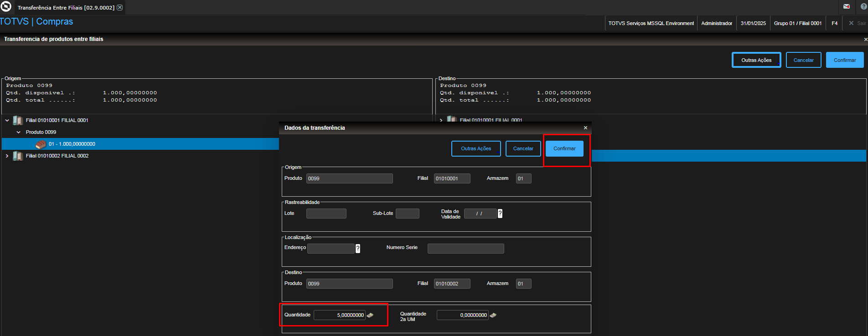
Task: Select the Produto 0099 tree row
Action: 140,132
